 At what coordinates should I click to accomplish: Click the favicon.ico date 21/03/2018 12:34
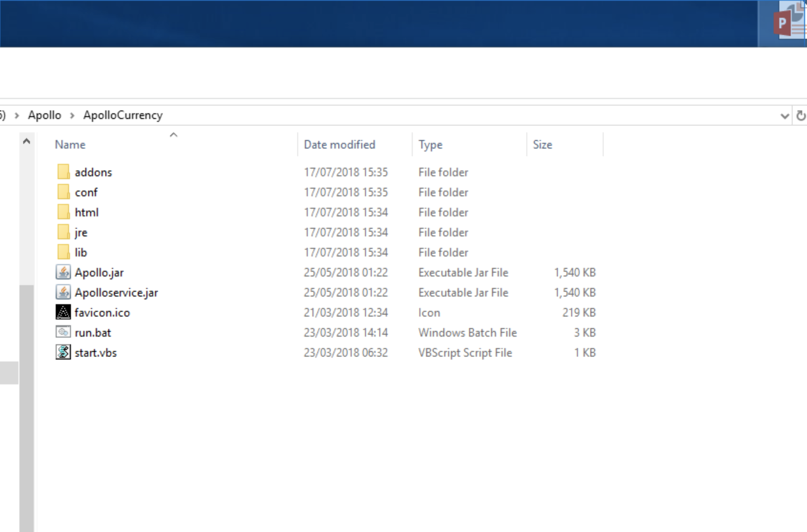[346, 312]
